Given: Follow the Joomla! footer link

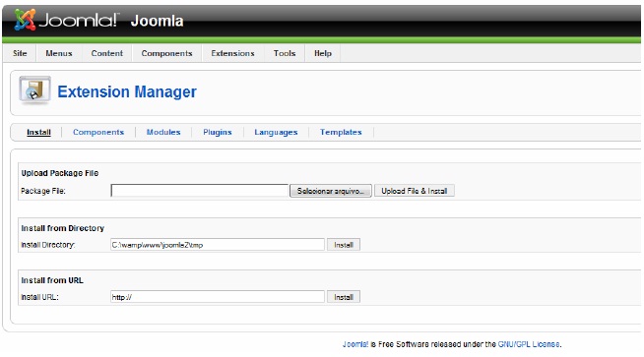Looking at the screenshot, I should pos(355,344).
